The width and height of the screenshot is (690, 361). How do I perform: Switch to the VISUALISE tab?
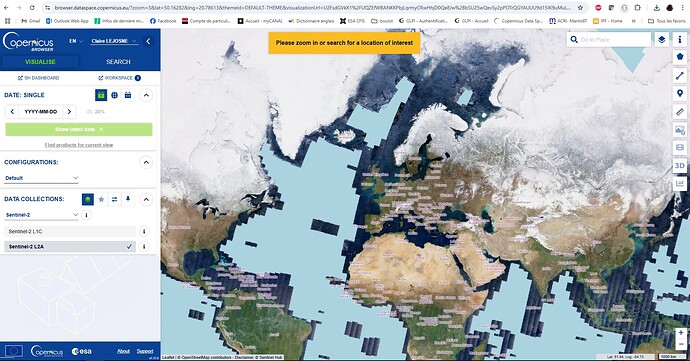40,62
